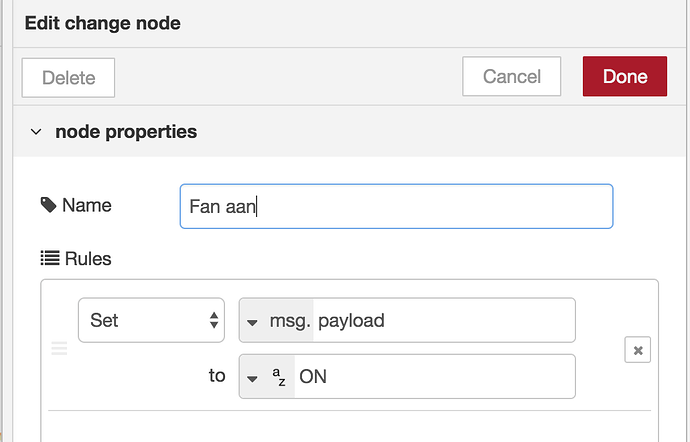The width and height of the screenshot is (690, 442).
Task: Click the a-z string type icon
Action: tap(280, 377)
